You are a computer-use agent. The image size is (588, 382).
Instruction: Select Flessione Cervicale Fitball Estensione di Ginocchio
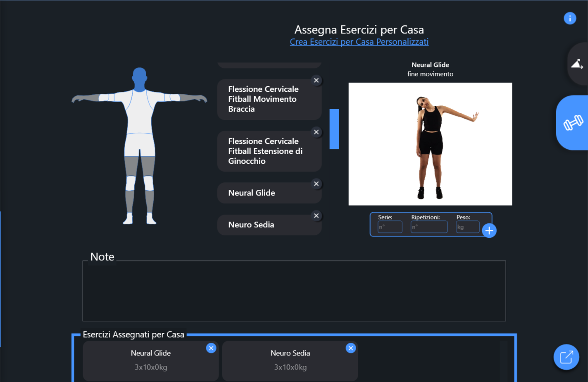click(269, 151)
